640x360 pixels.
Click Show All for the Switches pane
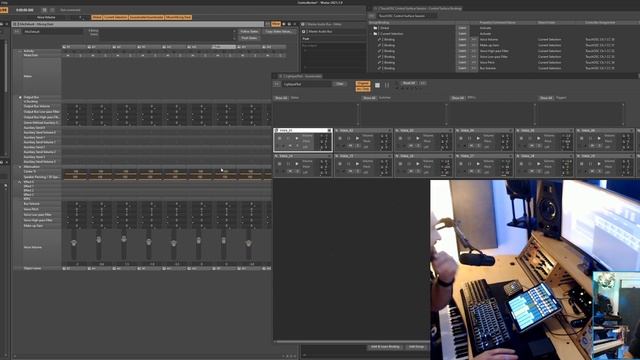369,98
